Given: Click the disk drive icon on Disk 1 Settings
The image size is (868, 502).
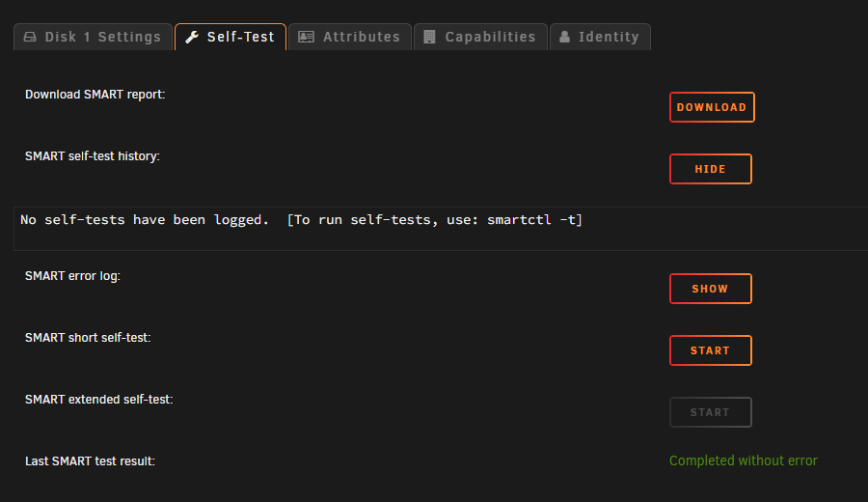Looking at the screenshot, I should (x=30, y=37).
